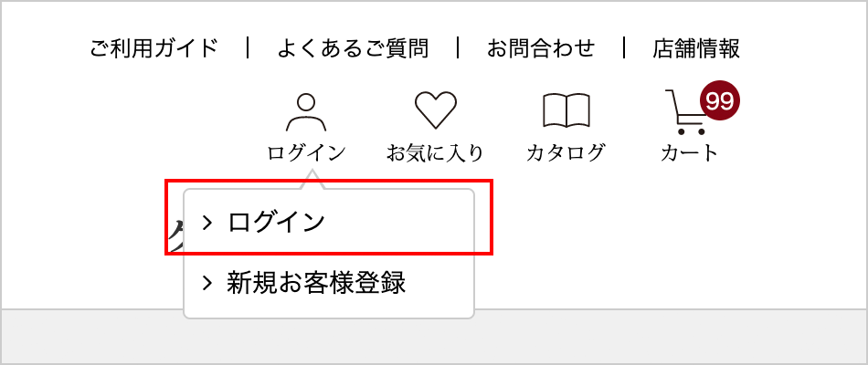Click the shopping cart icon
Screen dimensions: 868x365
[685, 112]
